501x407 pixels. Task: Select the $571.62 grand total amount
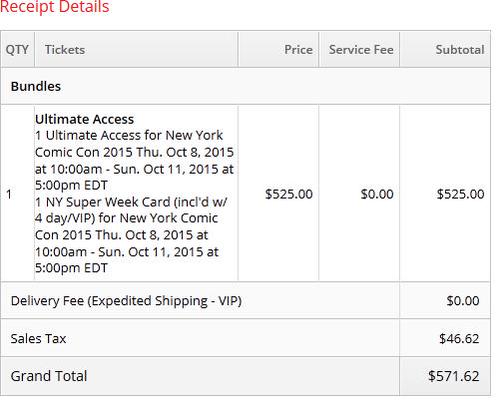click(454, 376)
